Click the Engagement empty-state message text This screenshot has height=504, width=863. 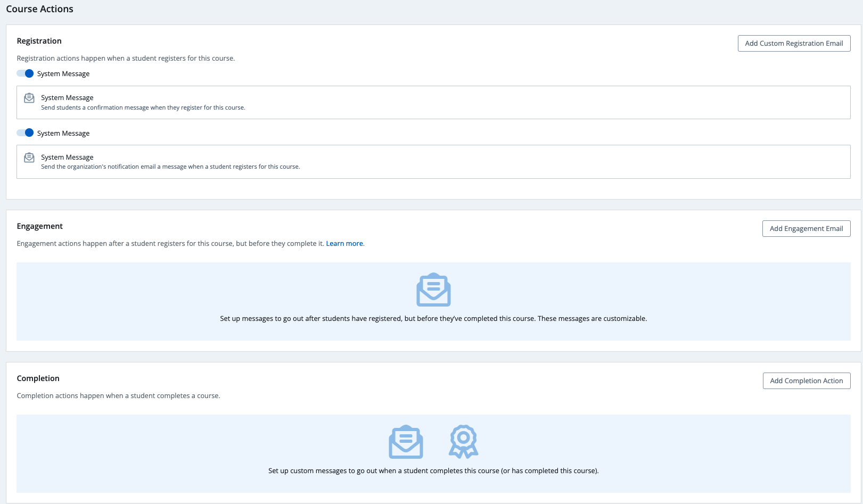[433, 319]
